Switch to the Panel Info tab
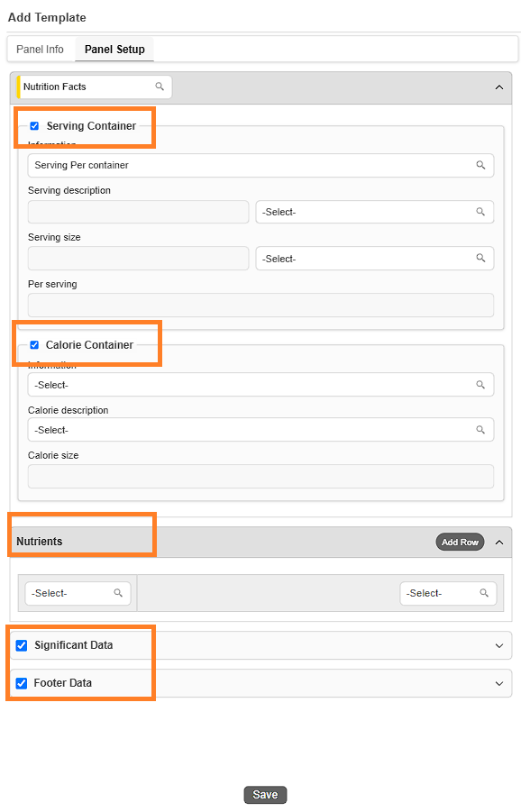 40,50
